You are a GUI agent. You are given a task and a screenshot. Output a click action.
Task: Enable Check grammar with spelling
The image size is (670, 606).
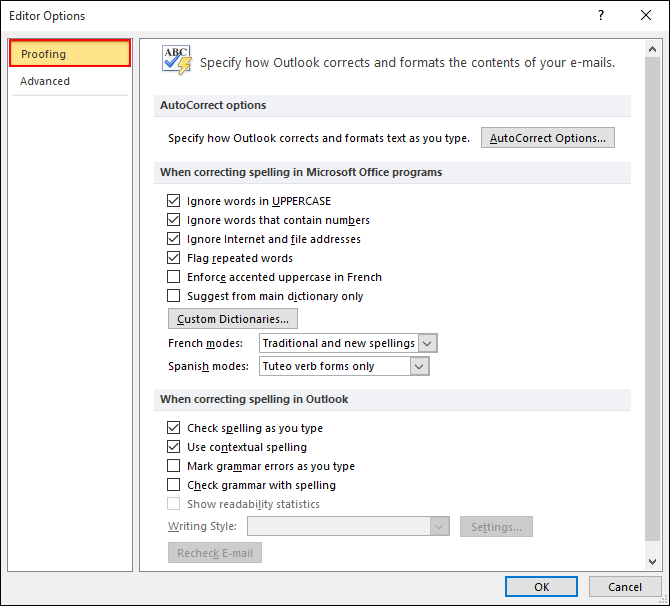(x=173, y=485)
